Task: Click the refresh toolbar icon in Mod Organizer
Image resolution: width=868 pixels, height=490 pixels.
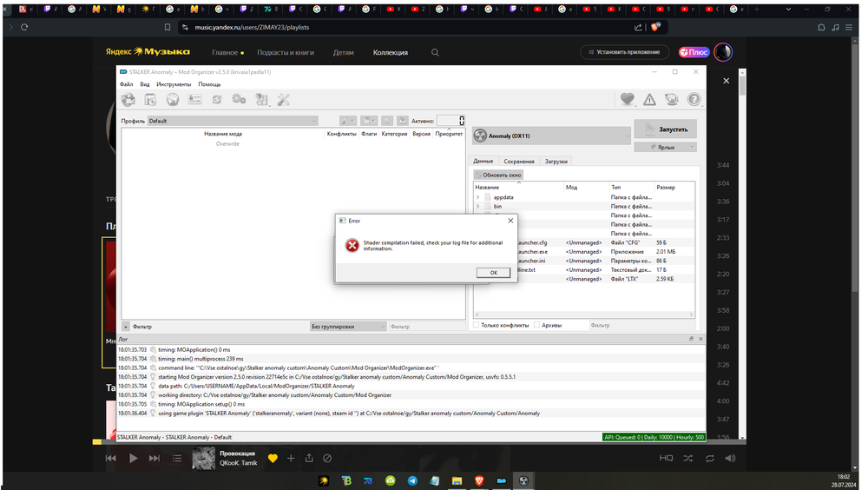Action: (217, 100)
